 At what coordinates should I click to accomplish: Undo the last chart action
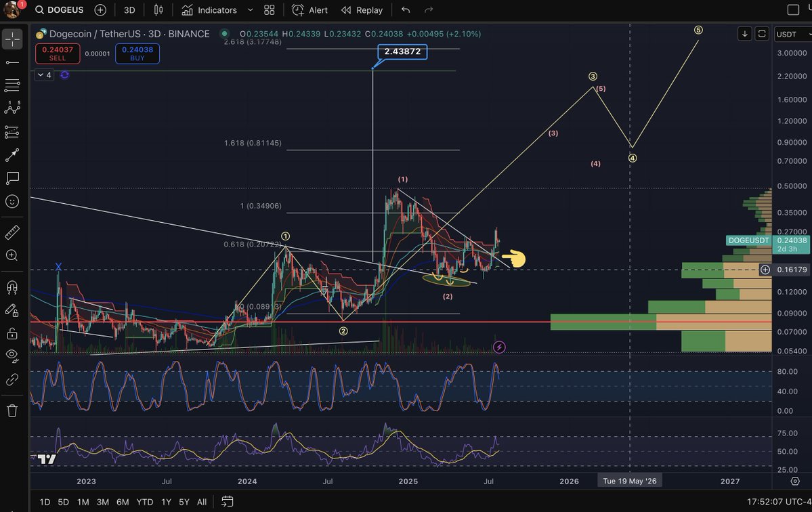click(x=406, y=10)
